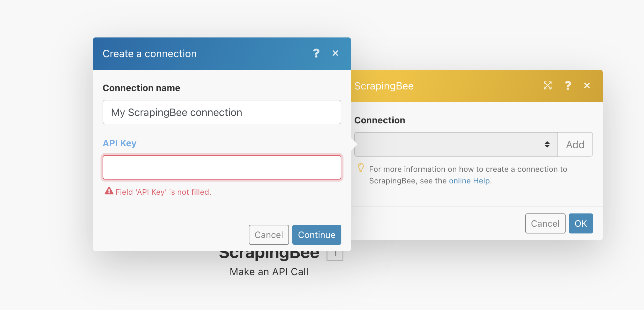Screen dimensions: 644x310
Task: Click the expand icon in the ScrapingBee header
Action: click(548, 86)
